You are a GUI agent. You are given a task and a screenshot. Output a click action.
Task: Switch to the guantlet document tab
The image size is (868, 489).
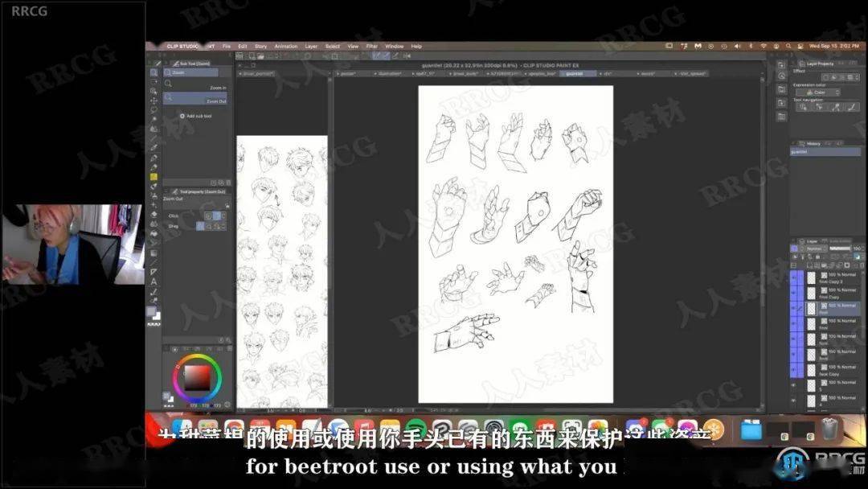[575, 74]
